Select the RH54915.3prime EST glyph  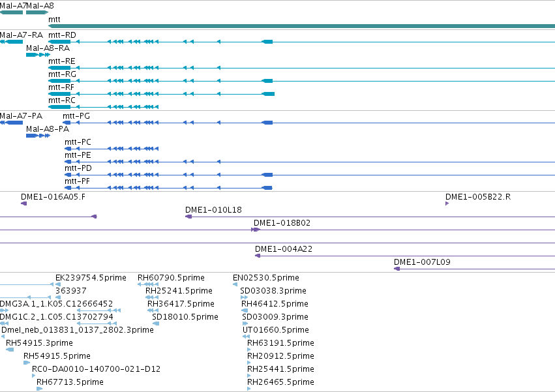[x=10, y=350]
